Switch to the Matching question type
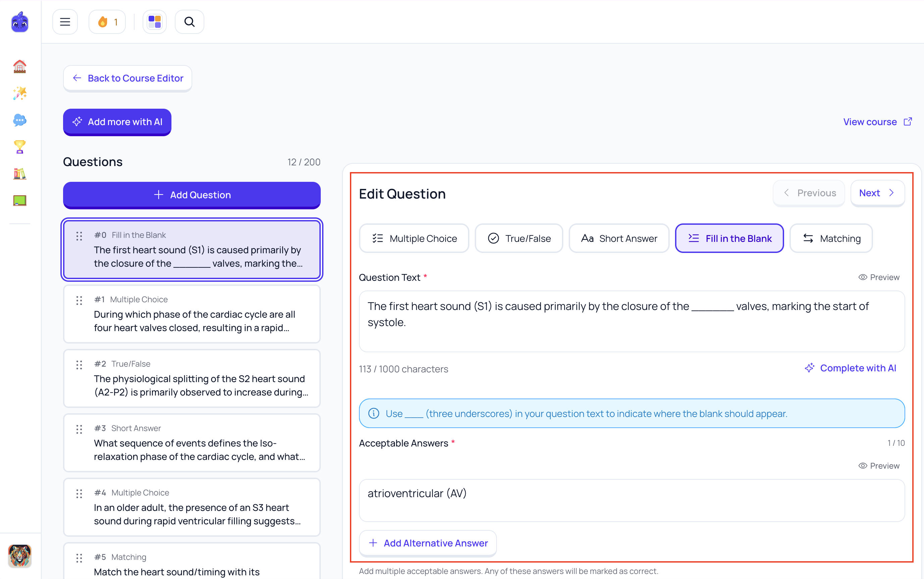 coord(831,238)
